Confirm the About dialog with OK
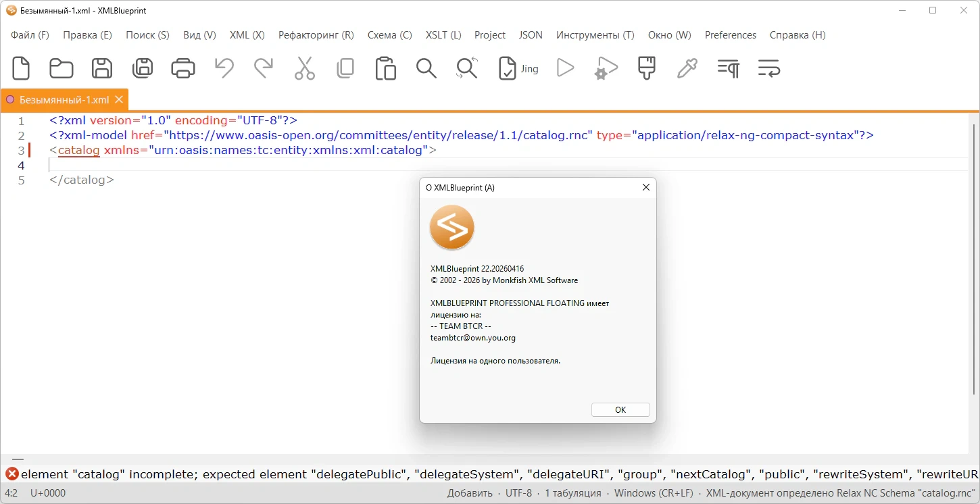980x504 pixels. coord(620,410)
